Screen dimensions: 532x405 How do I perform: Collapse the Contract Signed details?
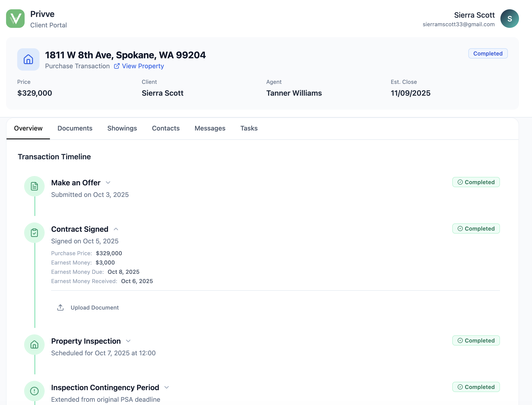[116, 229]
